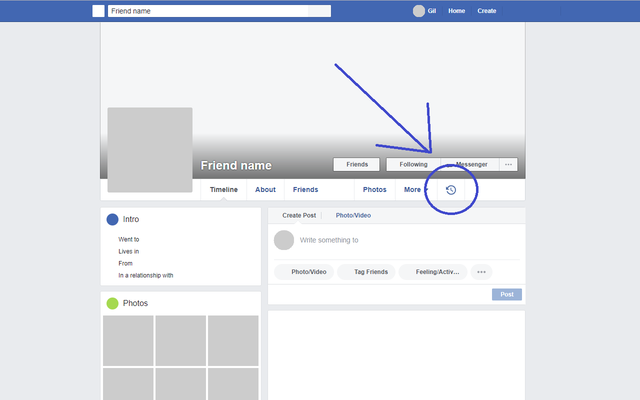
Task: Click the blue Post button
Action: (x=507, y=294)
